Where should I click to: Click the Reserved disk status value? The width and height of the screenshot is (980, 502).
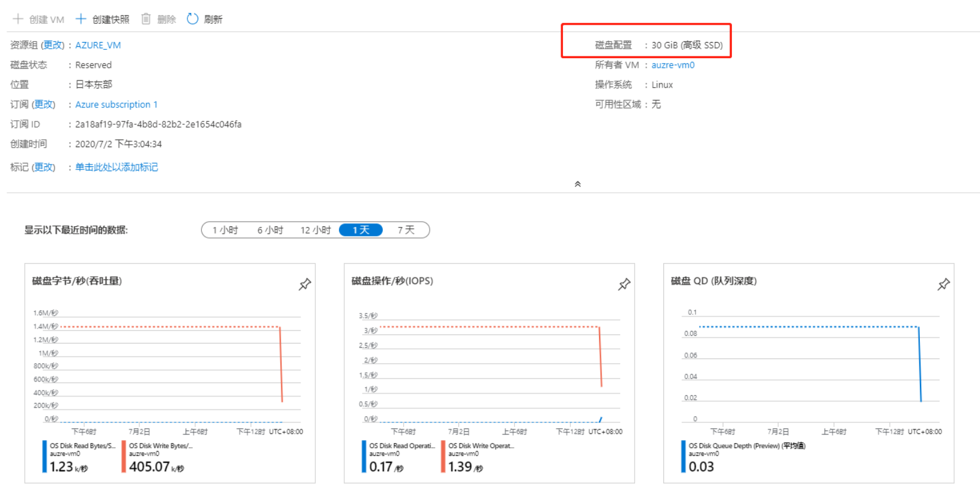pyautogui.click(x=93, y=65)
